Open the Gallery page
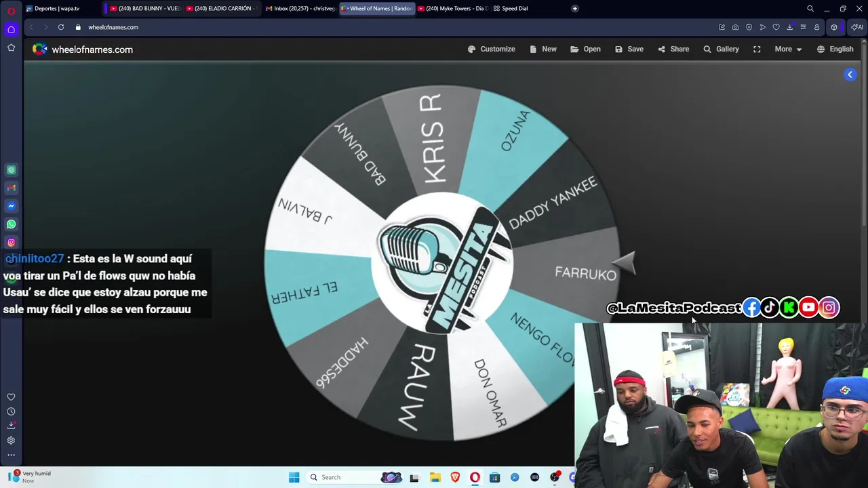 [720, 49]
